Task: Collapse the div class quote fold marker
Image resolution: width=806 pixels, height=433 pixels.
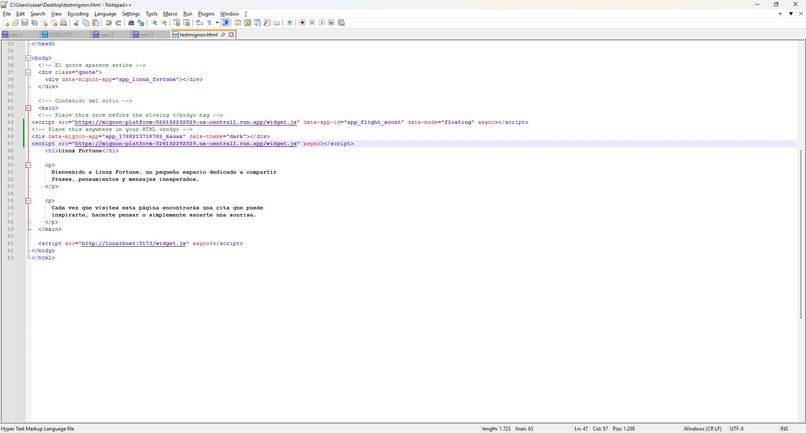Action: (x=28, y=73)
